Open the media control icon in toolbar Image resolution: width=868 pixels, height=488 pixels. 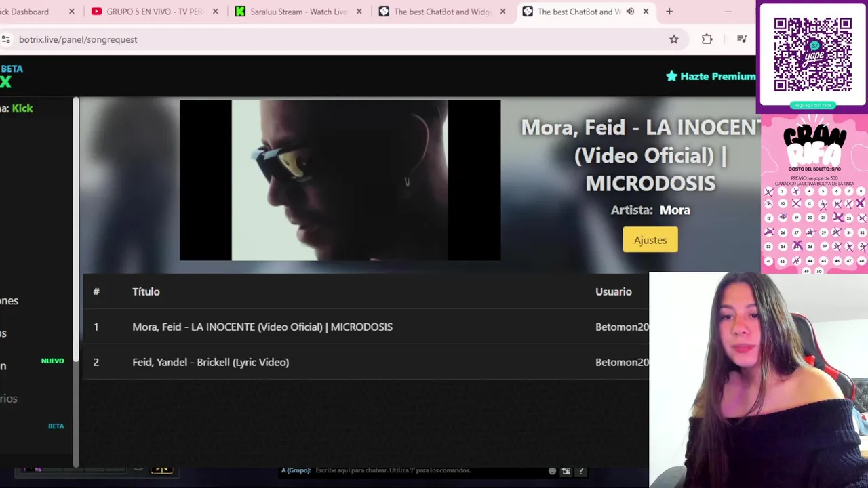(x=741, y=39)
